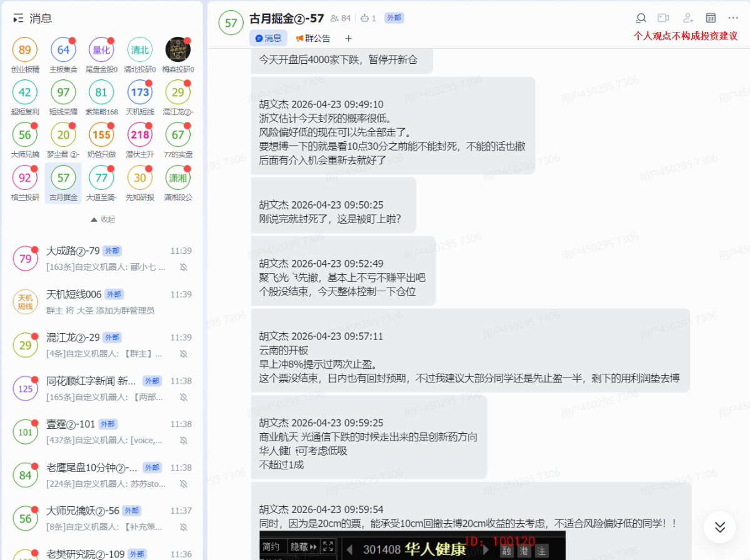Click the search chat history icon
The image size is (750, 560).
(x=641, y=18)
